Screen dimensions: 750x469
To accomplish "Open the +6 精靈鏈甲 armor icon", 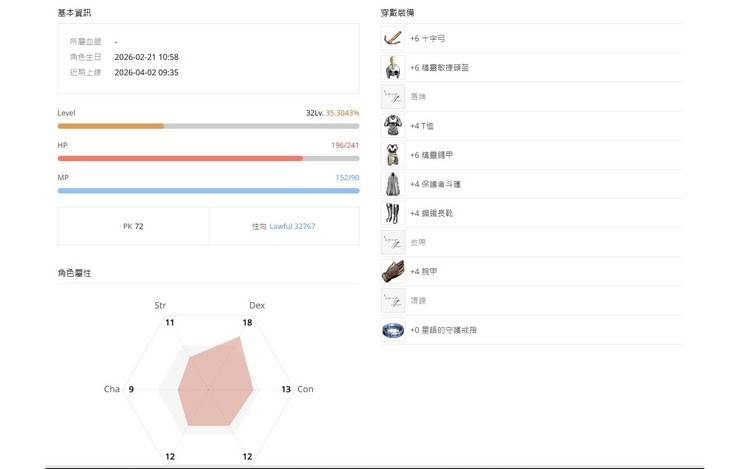I will pos(393,155).
